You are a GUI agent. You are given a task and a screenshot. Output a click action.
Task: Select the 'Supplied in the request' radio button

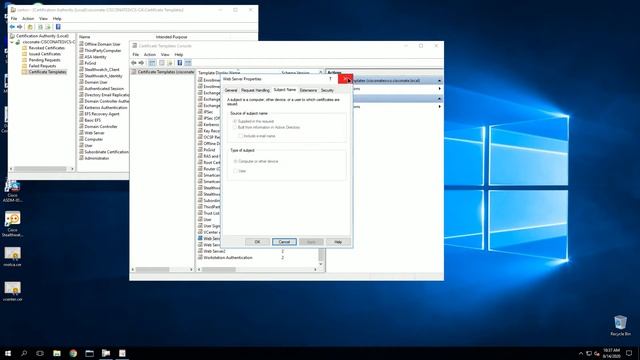pyautogui.click(x=235, y=121)
